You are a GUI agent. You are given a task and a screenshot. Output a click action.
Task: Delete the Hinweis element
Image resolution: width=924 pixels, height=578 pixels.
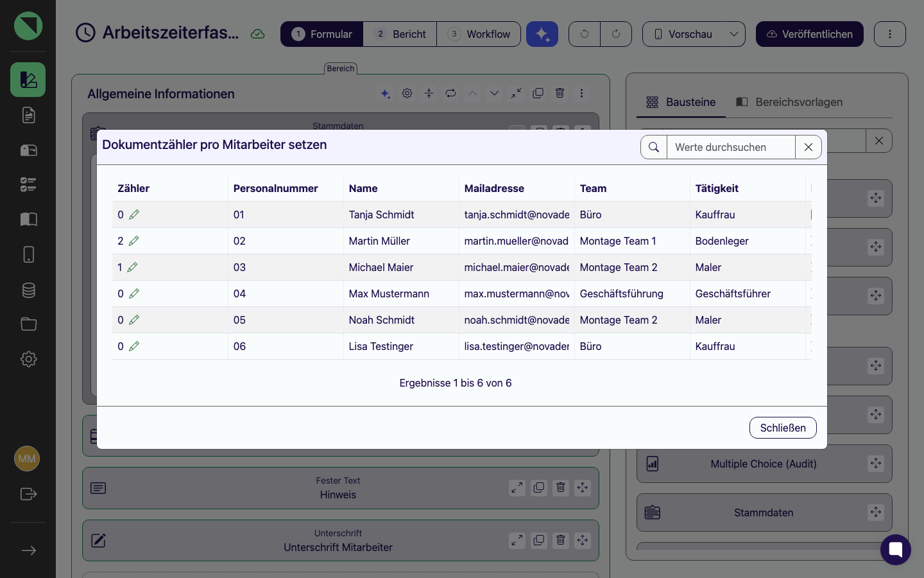click(561, 488)
